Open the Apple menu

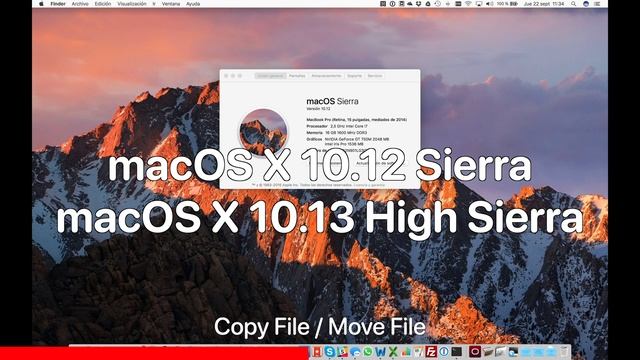[41, 4]
